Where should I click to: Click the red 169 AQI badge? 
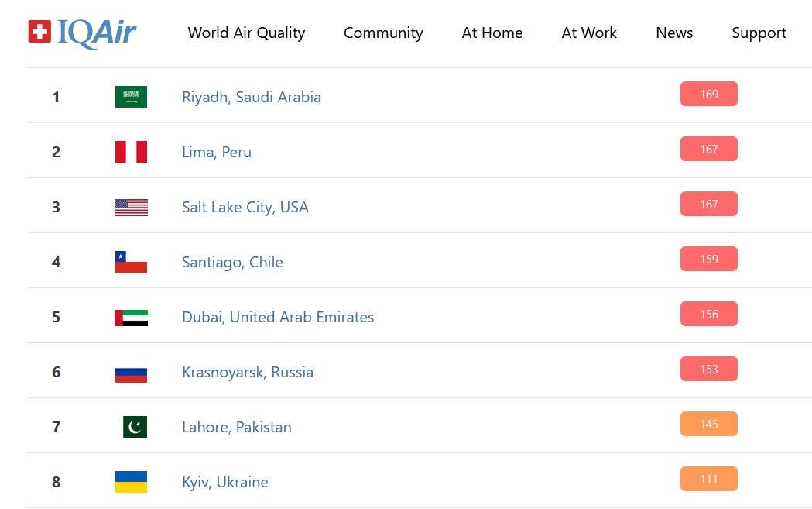click(x=708, y=94)
